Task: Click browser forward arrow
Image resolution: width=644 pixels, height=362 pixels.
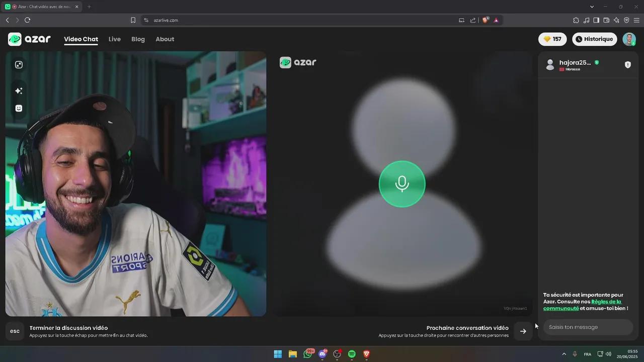Action: 17,20
